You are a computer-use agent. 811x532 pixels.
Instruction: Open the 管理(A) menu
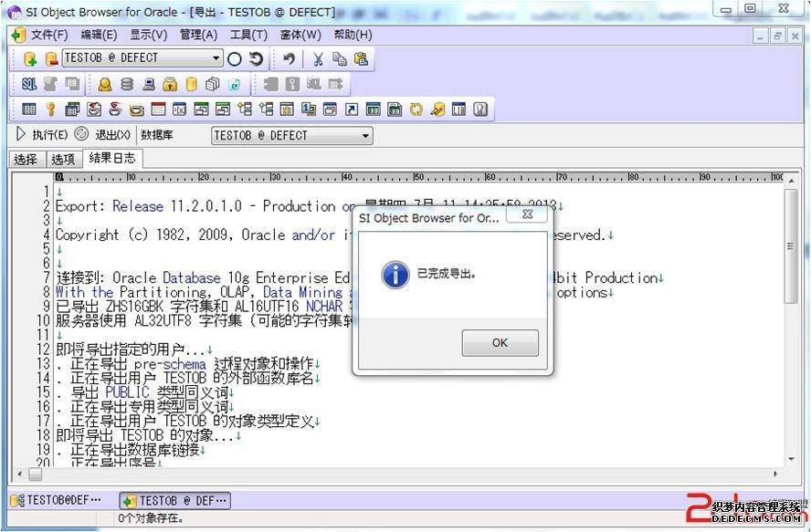coord(198,35)
